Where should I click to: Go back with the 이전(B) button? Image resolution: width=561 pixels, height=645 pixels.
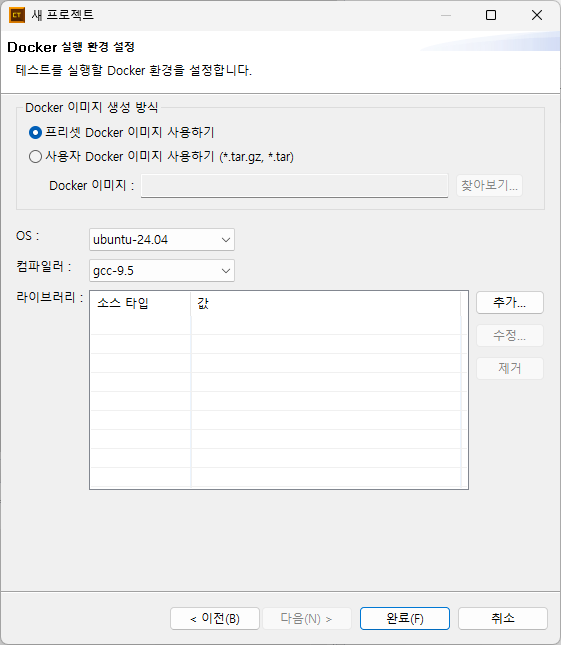215,618
